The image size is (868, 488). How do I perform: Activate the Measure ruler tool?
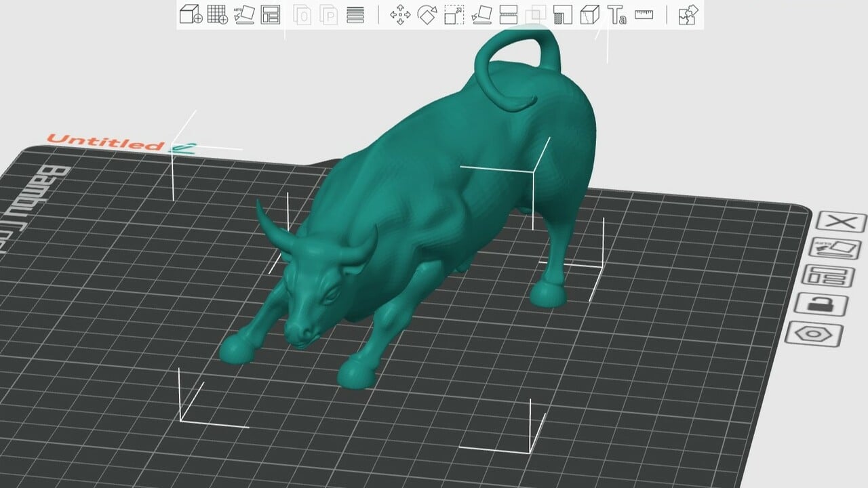(x=644, y=14)
